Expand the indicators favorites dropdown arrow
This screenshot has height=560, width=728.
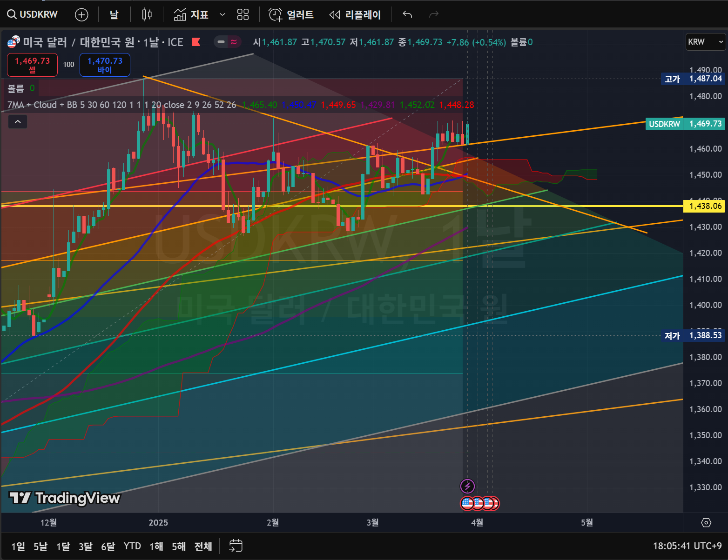[x=222, y=15]
